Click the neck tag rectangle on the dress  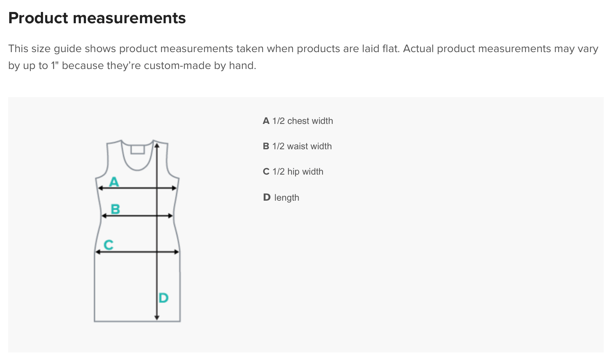[x=137, y=150]
